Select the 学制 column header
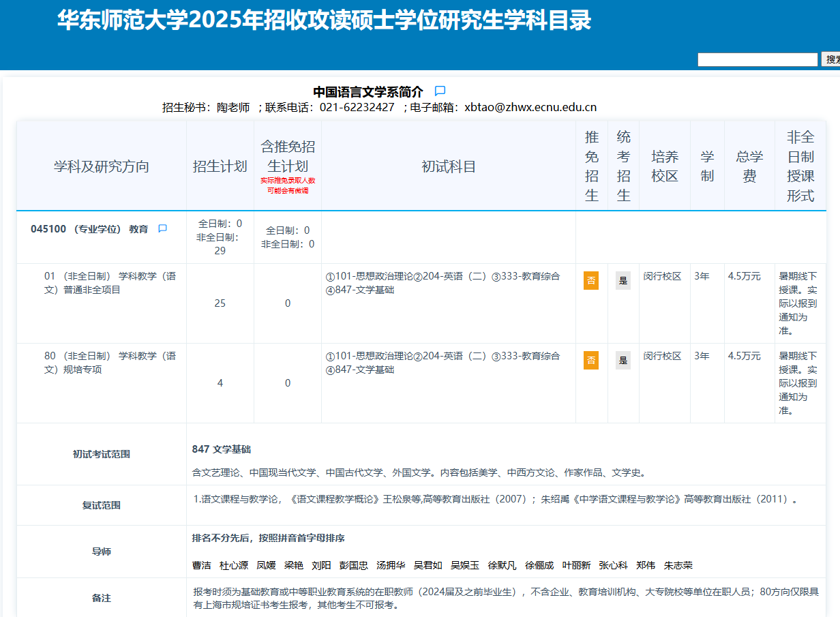Screen dimensions: 840x617 707,166
